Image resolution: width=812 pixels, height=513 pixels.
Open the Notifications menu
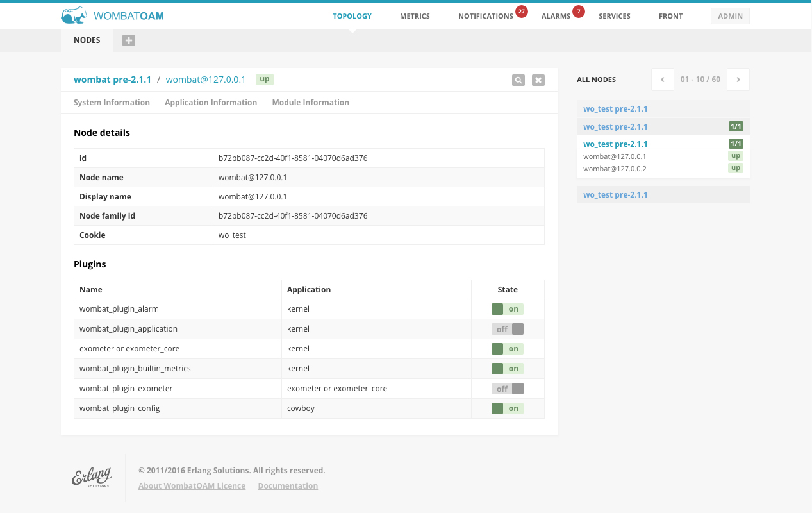pos(486,16)
